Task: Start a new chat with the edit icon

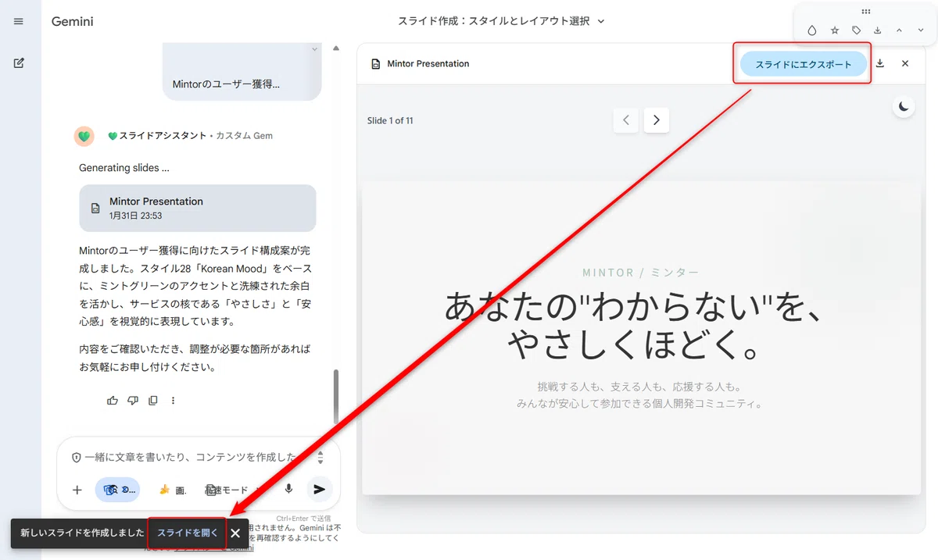Action: pyautogui.click(x=19, y=63)
